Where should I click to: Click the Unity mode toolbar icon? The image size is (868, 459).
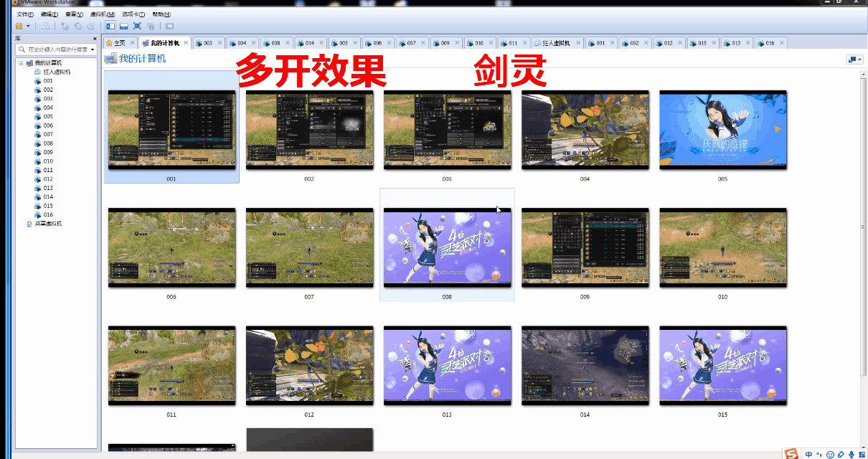[150, 26]
